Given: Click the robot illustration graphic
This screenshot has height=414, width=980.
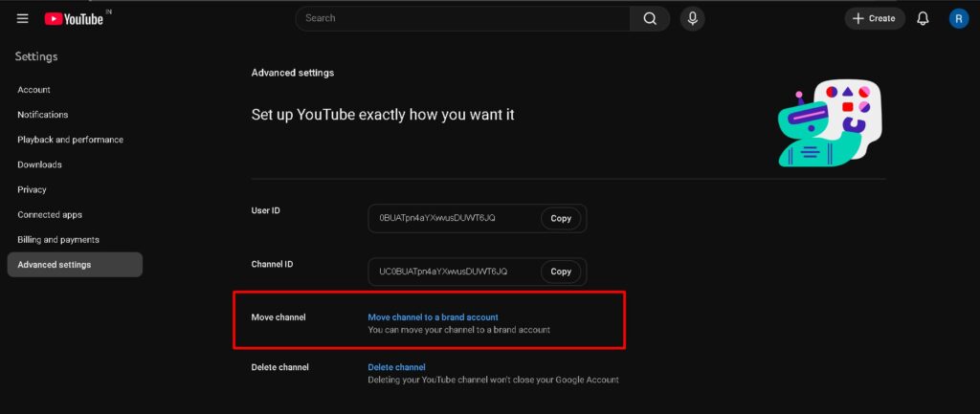Looking at the screenshot, I should tap(830, 122).
